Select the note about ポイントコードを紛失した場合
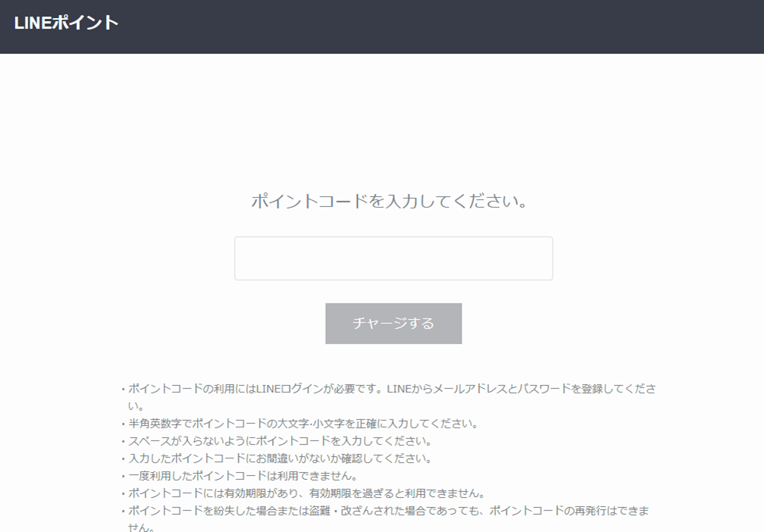Image resolution: width=764 pixels, height=532 pixels. (385, 518)
